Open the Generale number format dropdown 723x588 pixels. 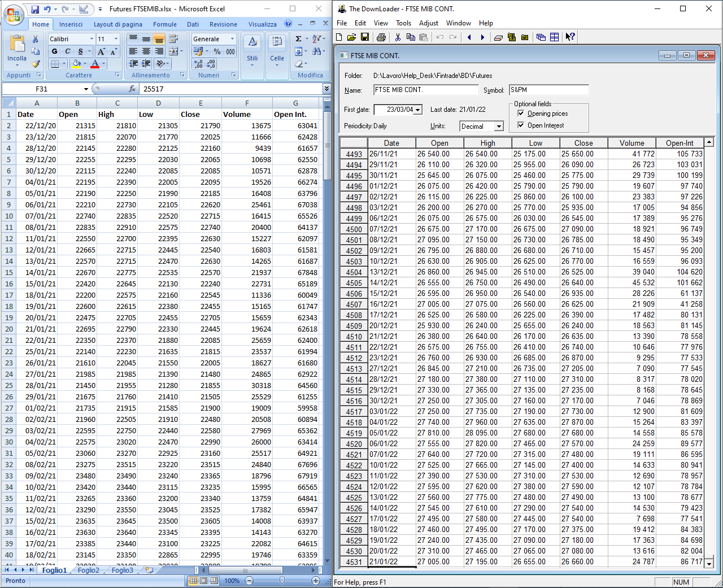tap(232, 39)
